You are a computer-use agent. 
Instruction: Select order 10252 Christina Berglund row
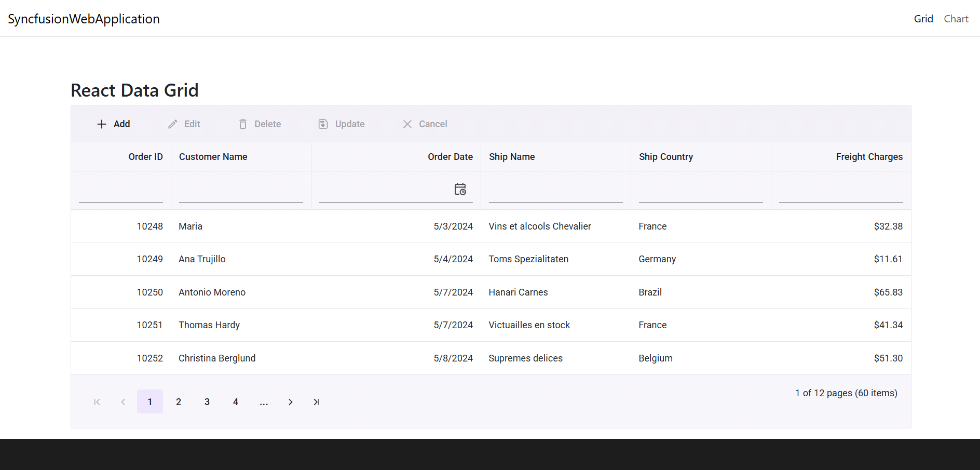pyautogui.click(x=217, y=358)
